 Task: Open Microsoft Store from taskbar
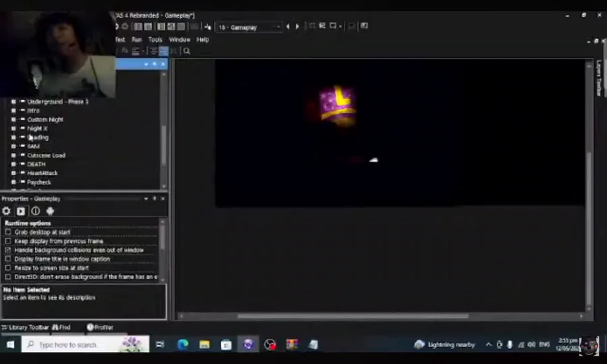coord(226,344)
